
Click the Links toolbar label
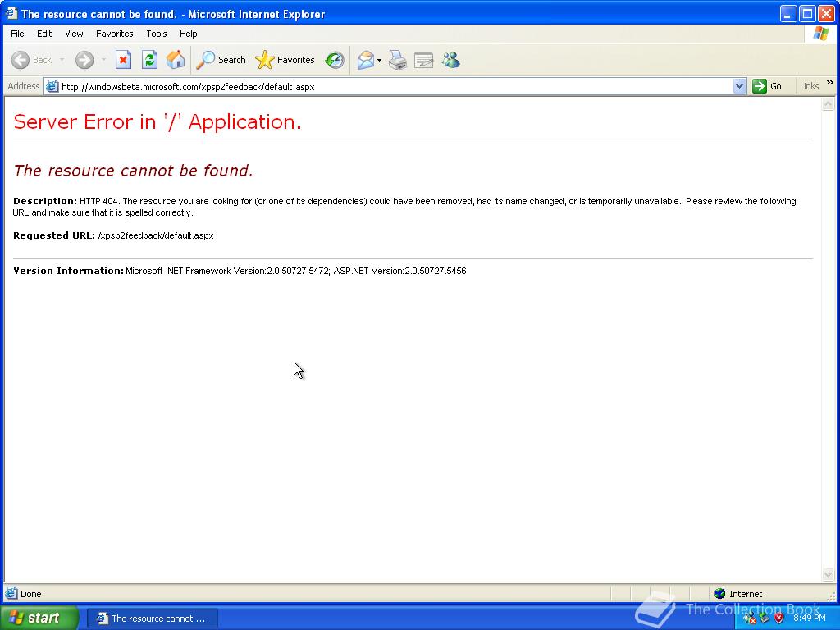[x=809, y=86]
